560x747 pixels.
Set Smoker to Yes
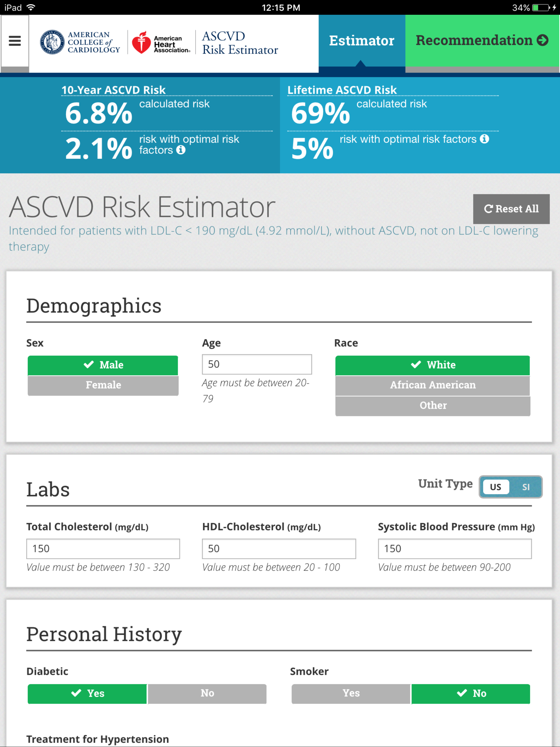tap(351, 694)
